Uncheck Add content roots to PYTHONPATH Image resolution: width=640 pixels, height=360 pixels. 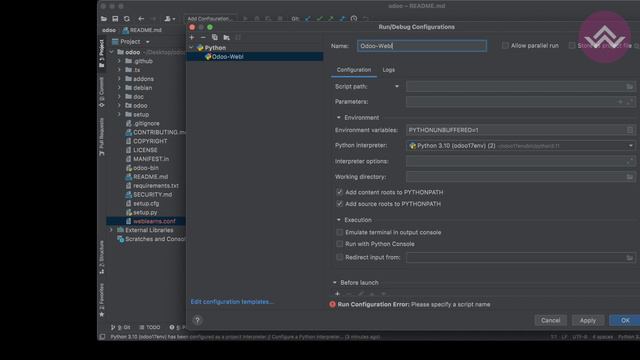[339, 192]
